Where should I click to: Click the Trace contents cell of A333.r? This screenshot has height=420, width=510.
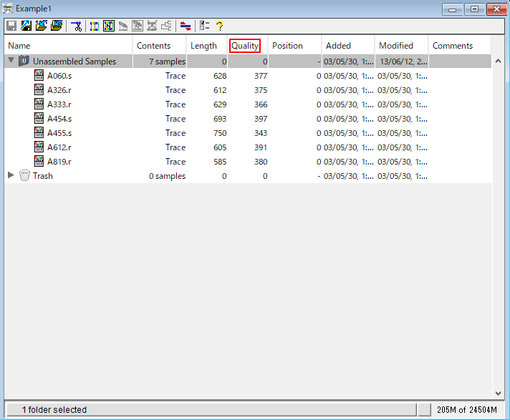coord(175,104)
